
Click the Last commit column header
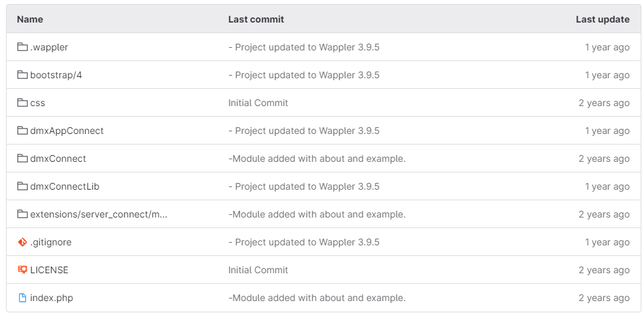click(x=256, y=19)
